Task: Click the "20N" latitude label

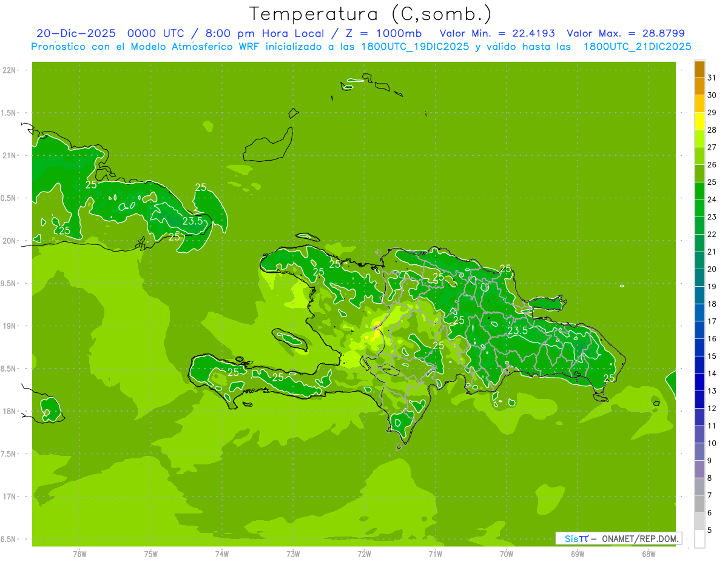Action: [x=10, y=241]
